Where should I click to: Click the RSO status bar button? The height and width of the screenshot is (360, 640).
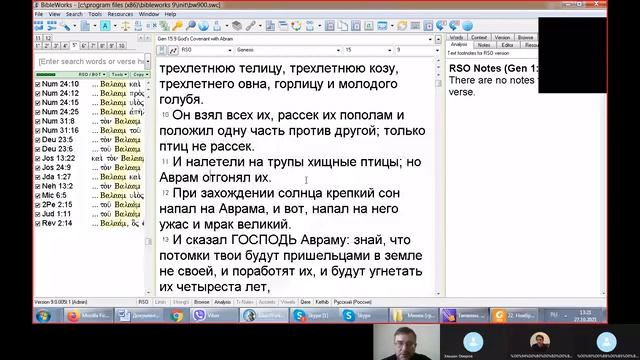[x=143, y=302]
